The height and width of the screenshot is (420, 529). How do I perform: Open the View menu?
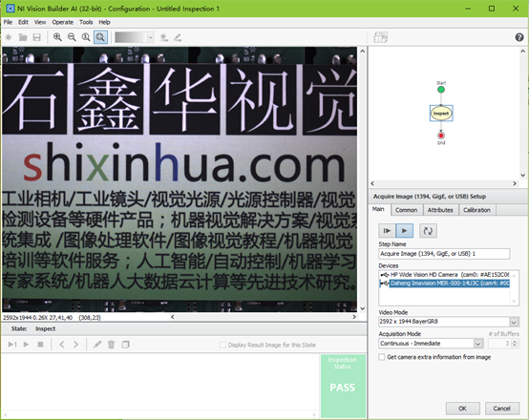(x=40, y=22)
